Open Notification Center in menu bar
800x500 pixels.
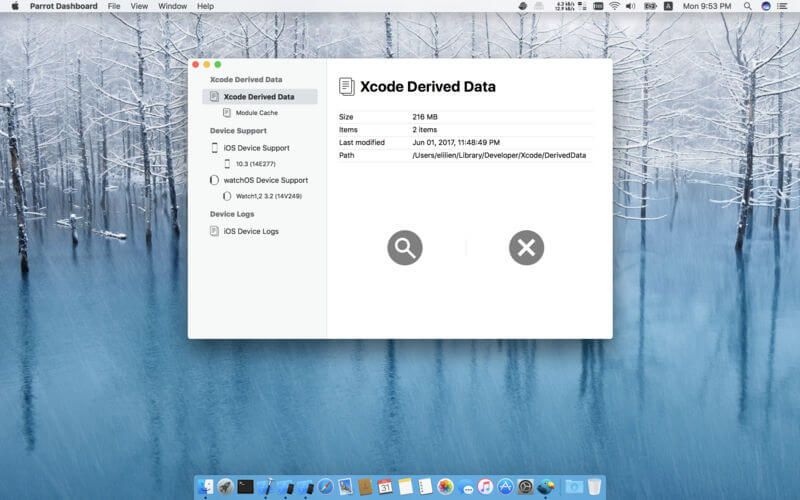point(782,6)
